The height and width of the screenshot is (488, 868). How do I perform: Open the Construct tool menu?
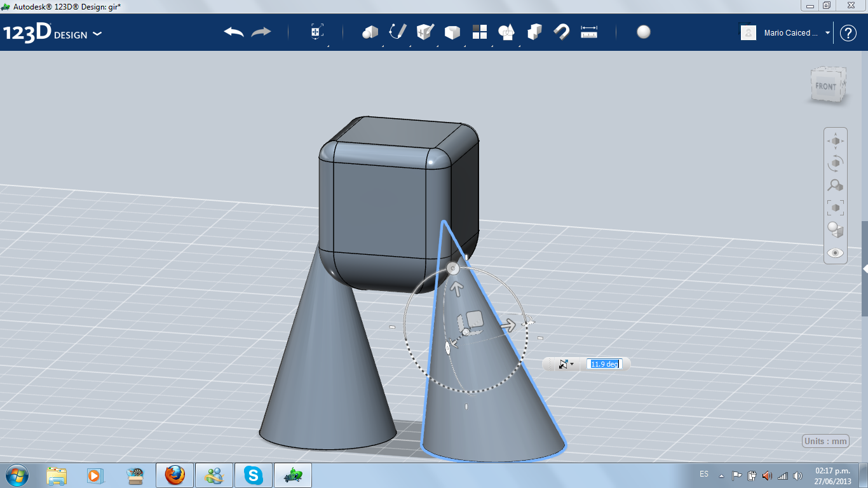click(x=425, y=32)
